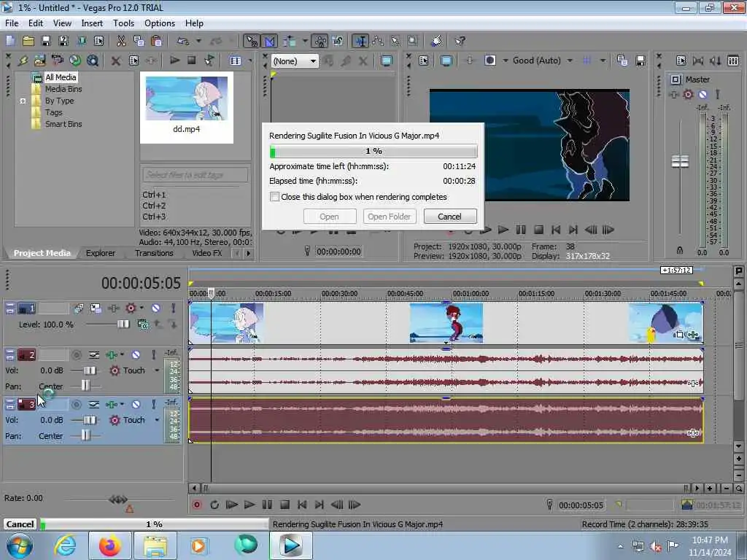Click the Views icon in Project Media
Viewport: 747px width, 560px height.
[236, 61]
